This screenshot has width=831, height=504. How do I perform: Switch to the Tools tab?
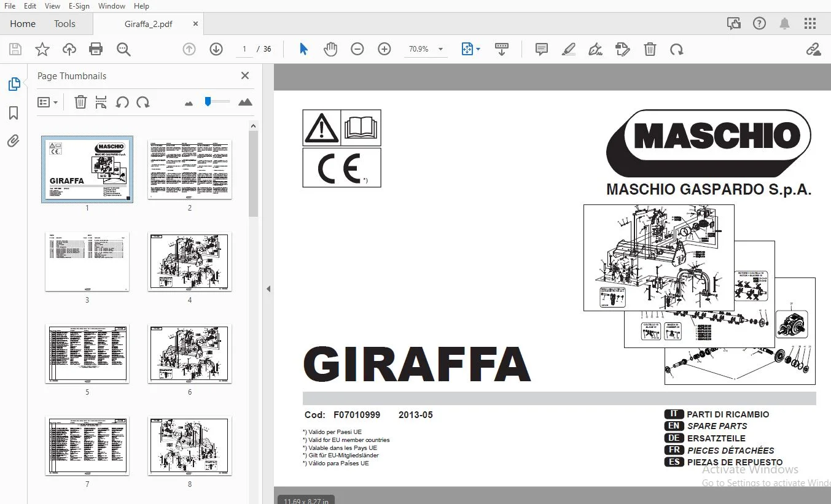point(64,24)
